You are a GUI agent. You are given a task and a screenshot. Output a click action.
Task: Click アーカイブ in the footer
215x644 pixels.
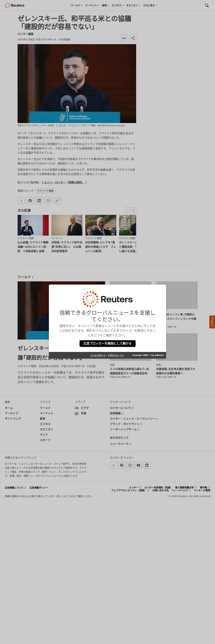coord(11,413)
